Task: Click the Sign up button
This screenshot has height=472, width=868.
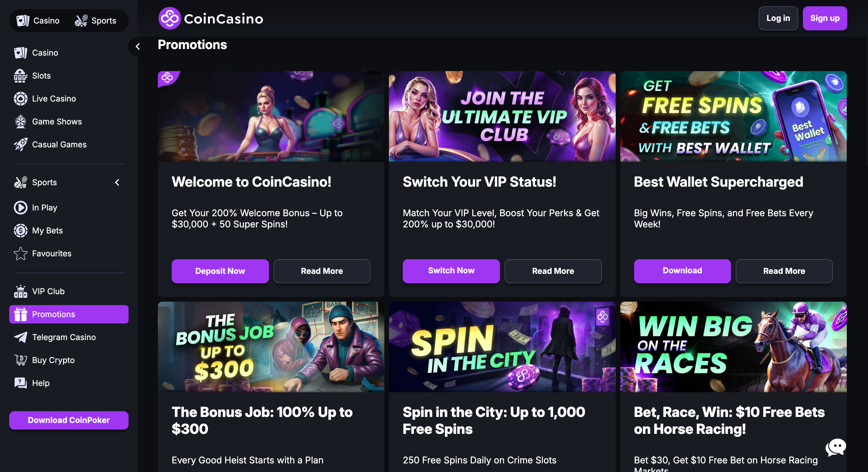Action: [824, 18]
